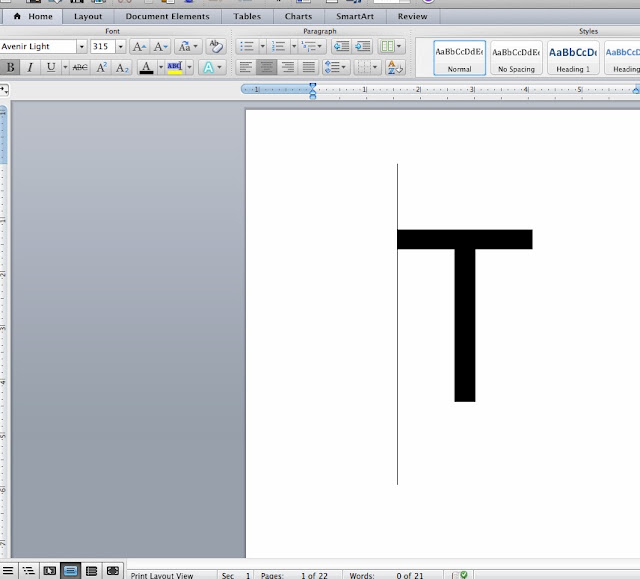The width and height of the screenshot is (640, 579).
Task: Open the Line Spacing button
Action: coord(336,67)
